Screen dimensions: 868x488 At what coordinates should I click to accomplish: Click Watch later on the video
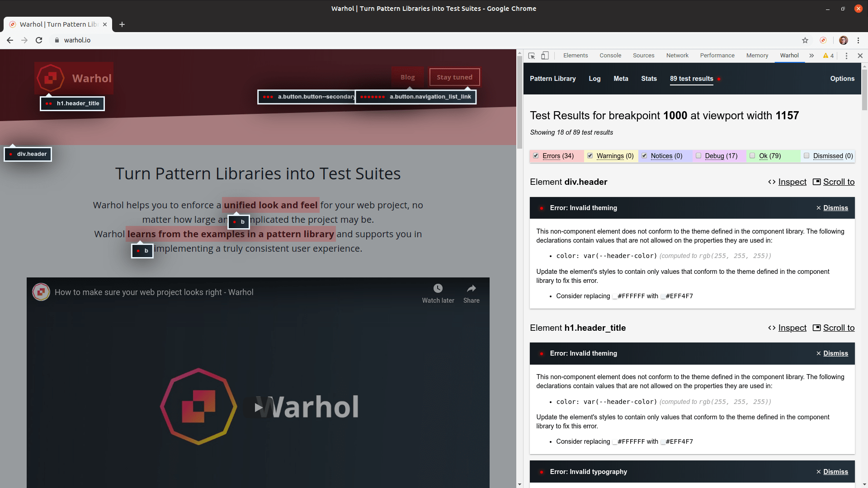coord(438,294)
